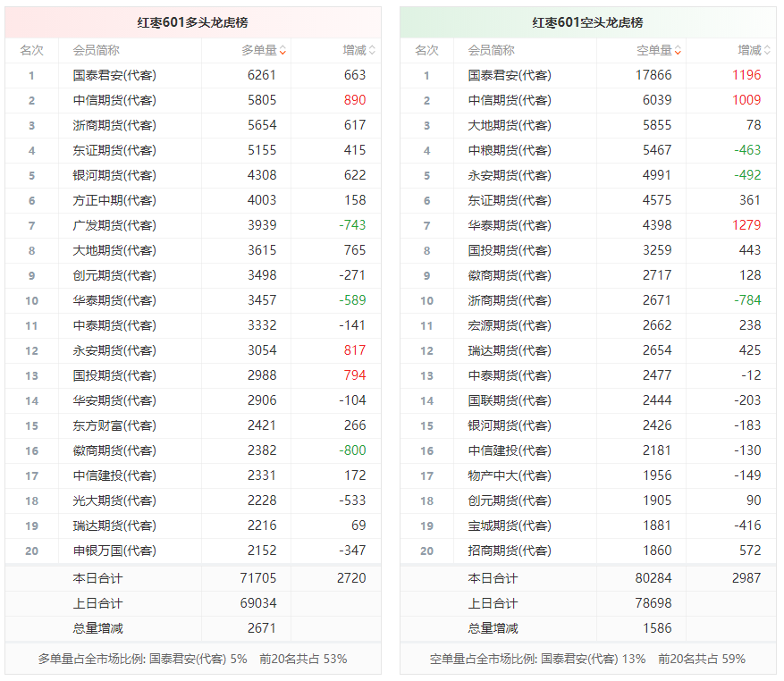Select 华泰期货(代客) in short ranking row 7
Screen dimensions: 784x681
point(510,225)
